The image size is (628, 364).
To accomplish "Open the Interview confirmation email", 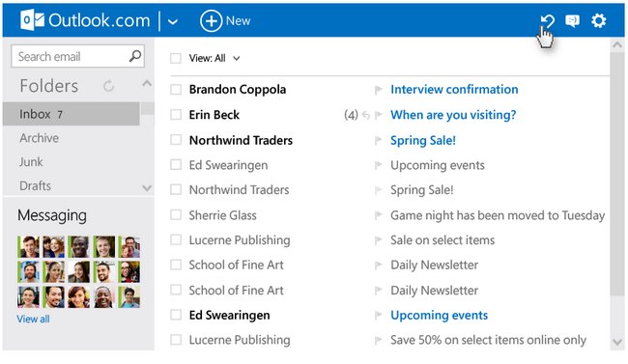I will point(454,89).
